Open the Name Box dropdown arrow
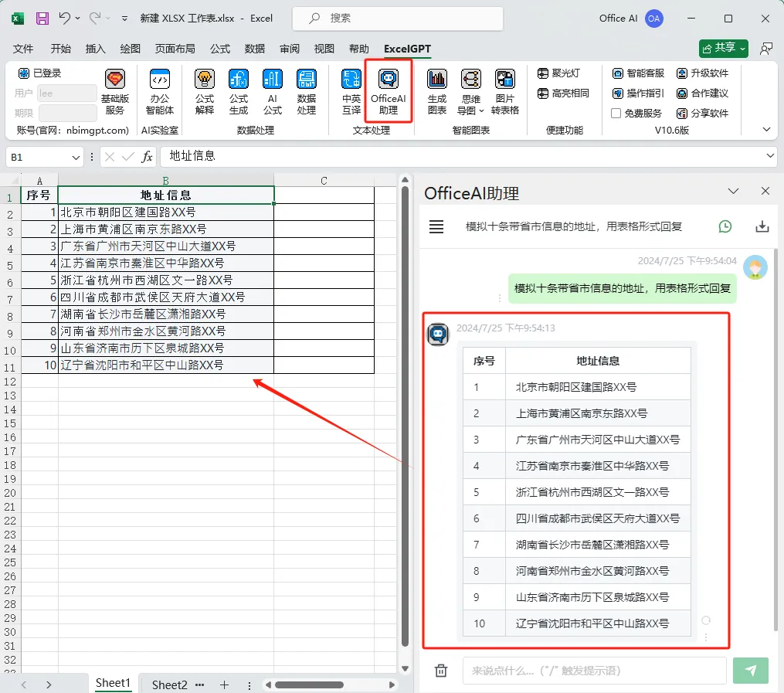This screenshot has height=693, width=784. click(76, 157)
